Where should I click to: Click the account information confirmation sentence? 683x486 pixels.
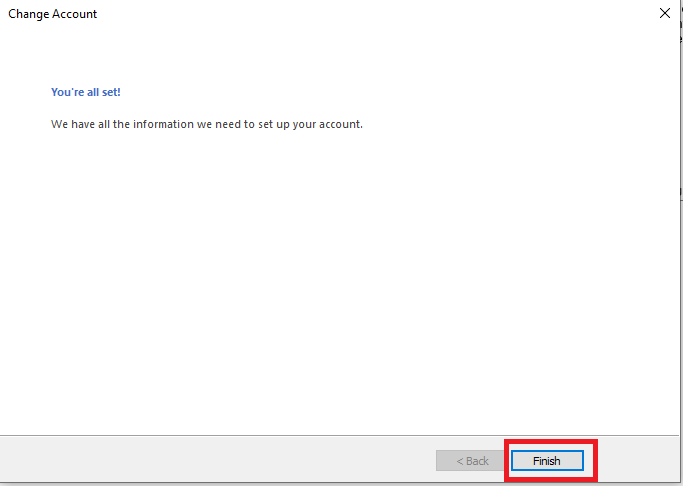(207, 125)
